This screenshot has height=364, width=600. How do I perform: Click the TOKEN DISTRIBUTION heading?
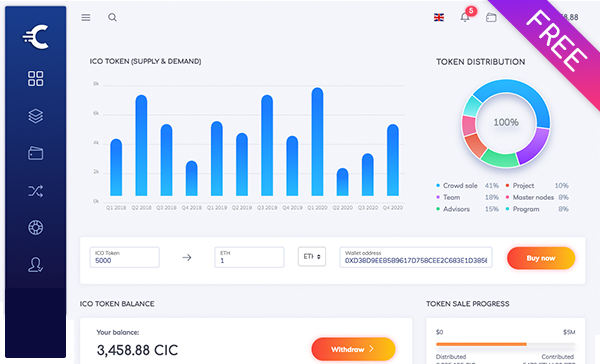(x=481, y=62)
